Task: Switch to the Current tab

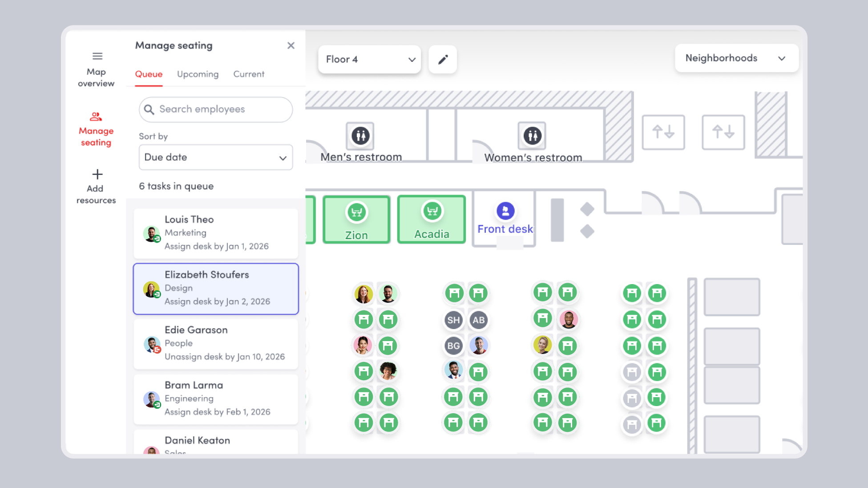Action: pos(249,74)
